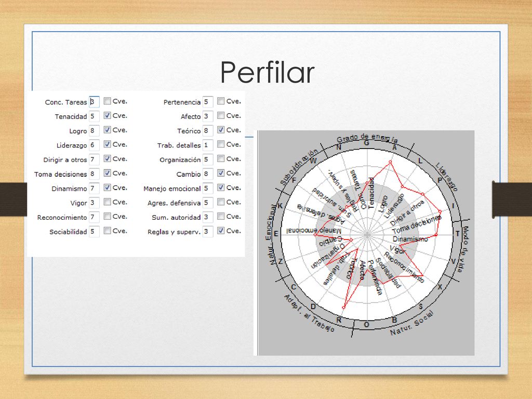532x399 pixels.
Task: Click the Natur. Social chart label
Action: 412,323
